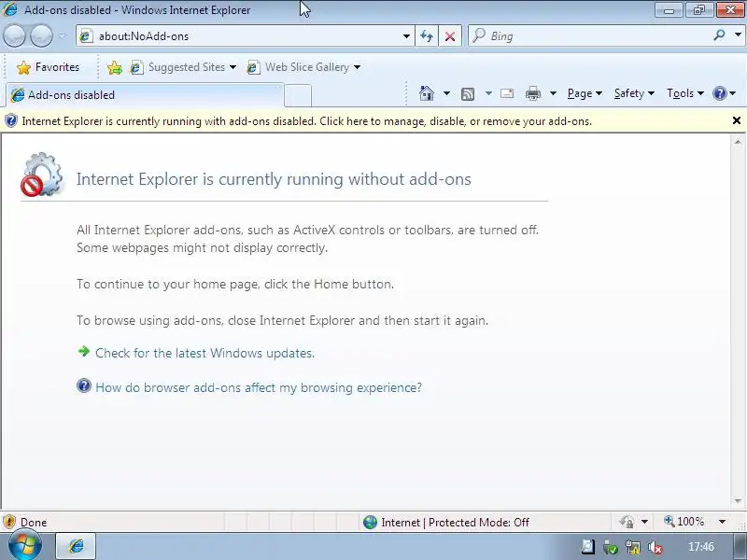Expand the zoom level dropdown arrow
The width and height of the screenshot is (747, 560).
click(x=722, y=522)
